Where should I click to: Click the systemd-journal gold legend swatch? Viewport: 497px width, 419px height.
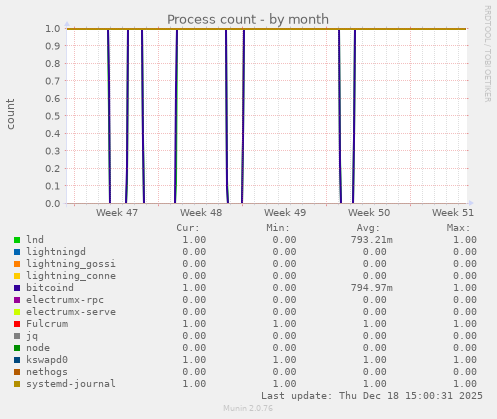(x=17, y=384)
